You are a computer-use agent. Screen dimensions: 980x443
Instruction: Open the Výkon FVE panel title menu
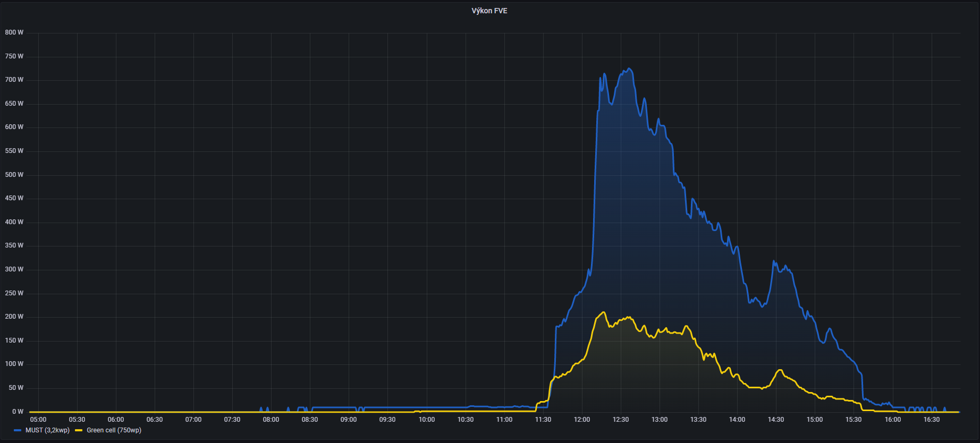(x=489, y=11)
